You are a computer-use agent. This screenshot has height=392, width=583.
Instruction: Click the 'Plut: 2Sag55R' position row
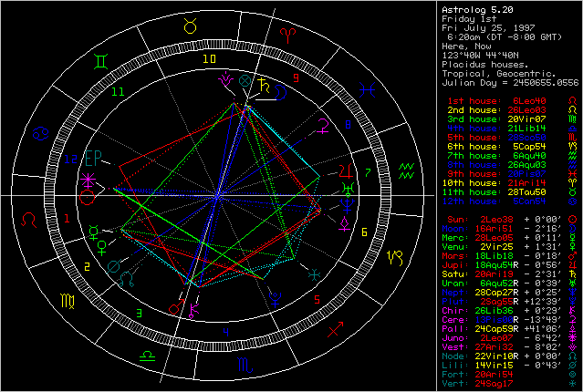(510, 302)
